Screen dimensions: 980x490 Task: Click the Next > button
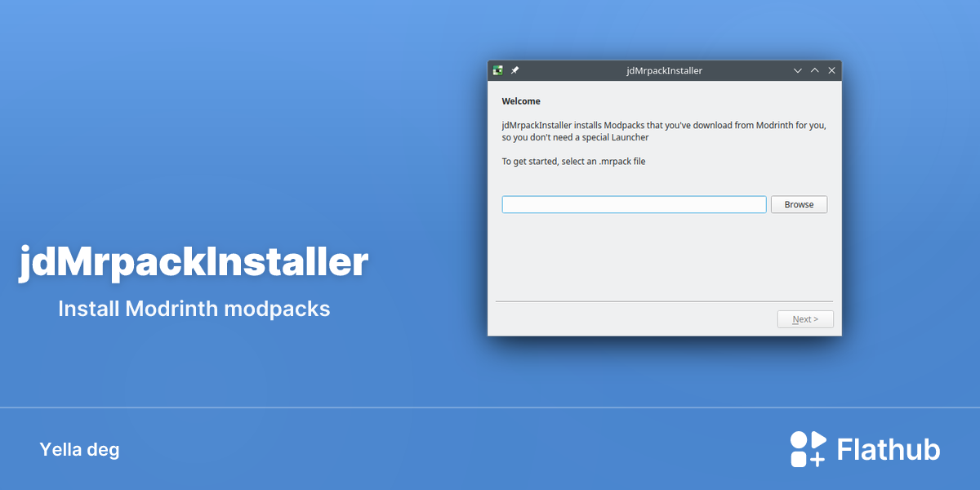tap(805, 319)
